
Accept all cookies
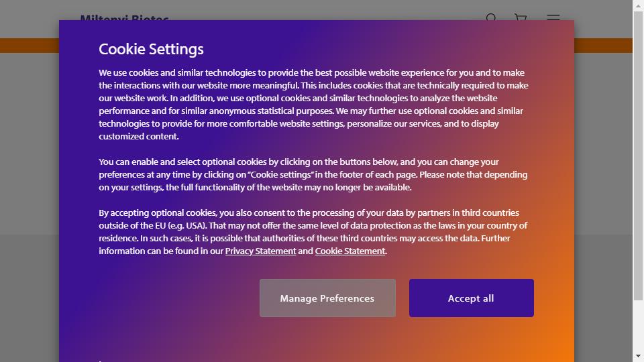(x=471, y=298)
